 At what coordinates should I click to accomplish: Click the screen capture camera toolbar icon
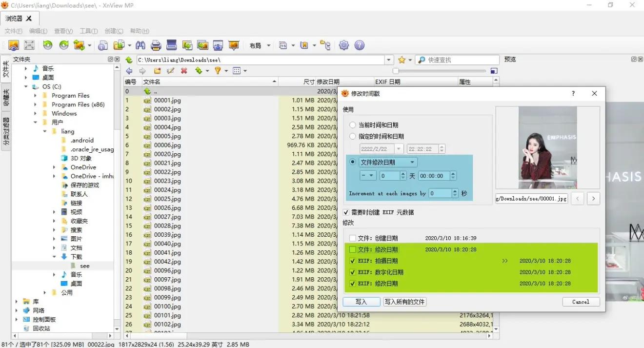click(218, 45)
